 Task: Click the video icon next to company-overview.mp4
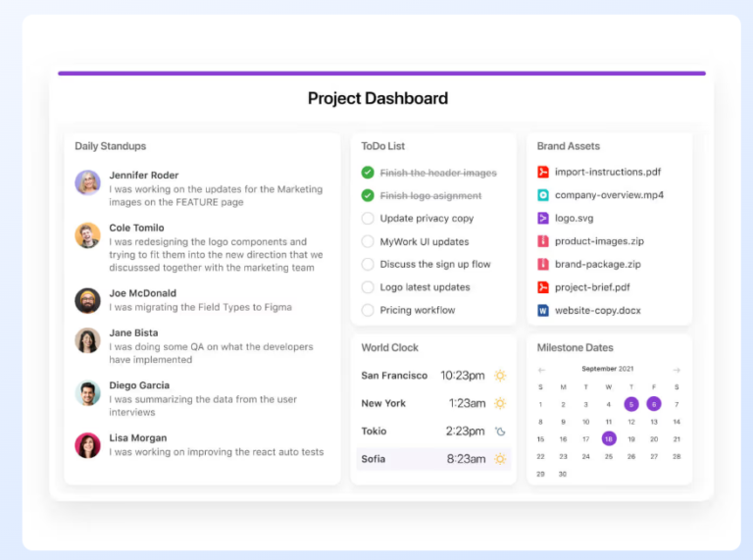542,195
